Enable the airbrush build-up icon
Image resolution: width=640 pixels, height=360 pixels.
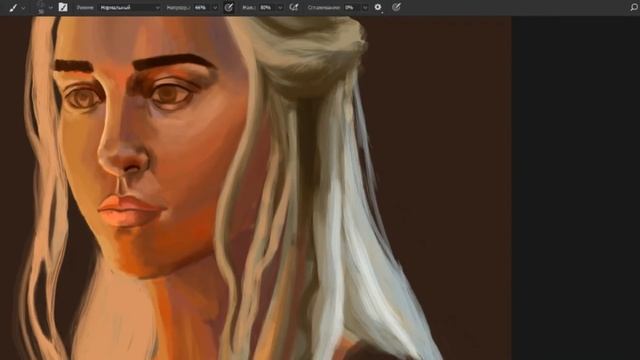click(293, 7)
